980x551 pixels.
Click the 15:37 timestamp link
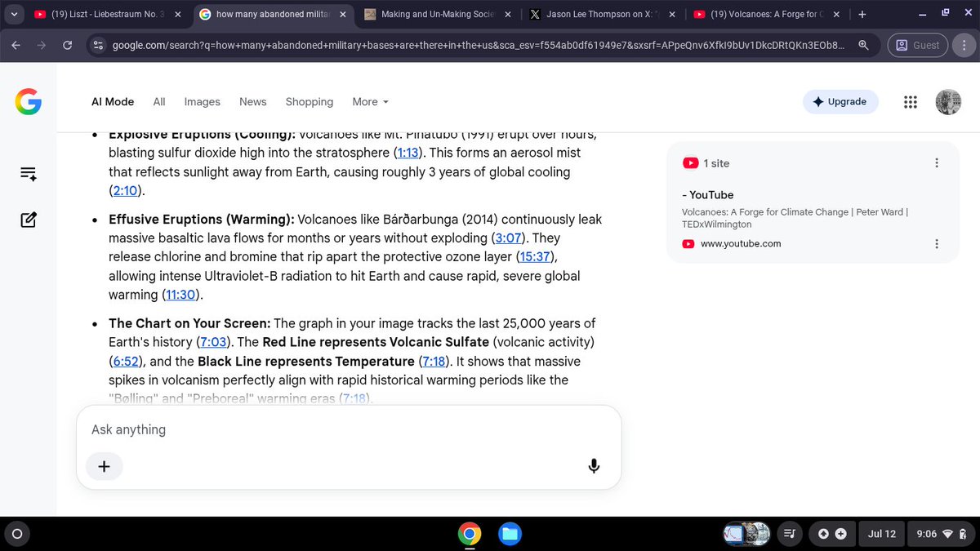point(536,257)
